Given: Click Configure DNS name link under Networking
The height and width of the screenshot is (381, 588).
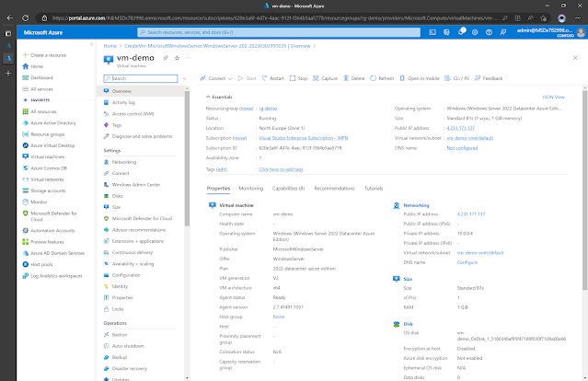Looking at the screenshot, I should point(467,262).
